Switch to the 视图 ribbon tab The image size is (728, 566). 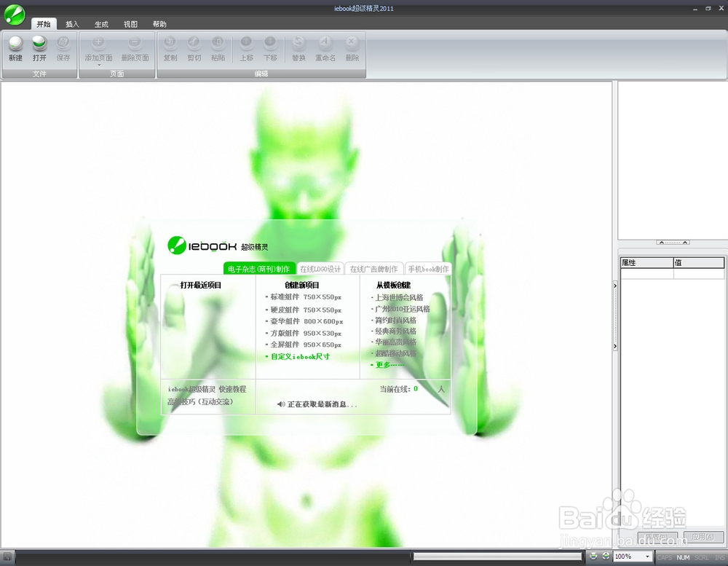click(130, 24)
